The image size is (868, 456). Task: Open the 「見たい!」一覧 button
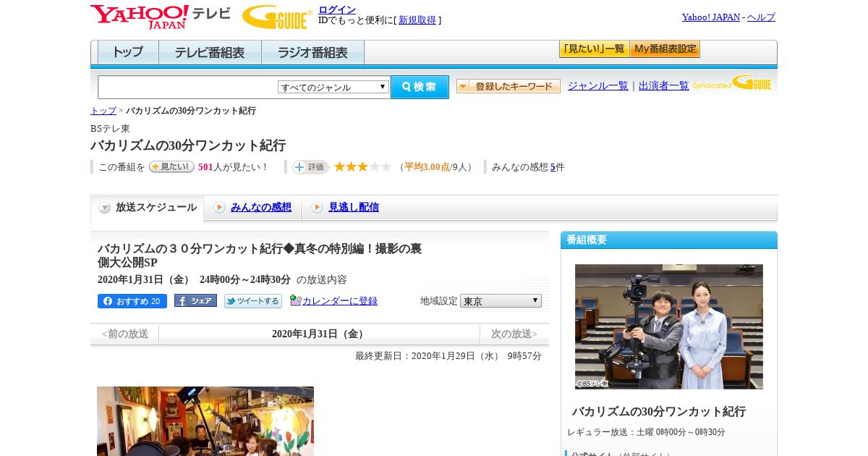pyautogui.click(x=594, y=49)
